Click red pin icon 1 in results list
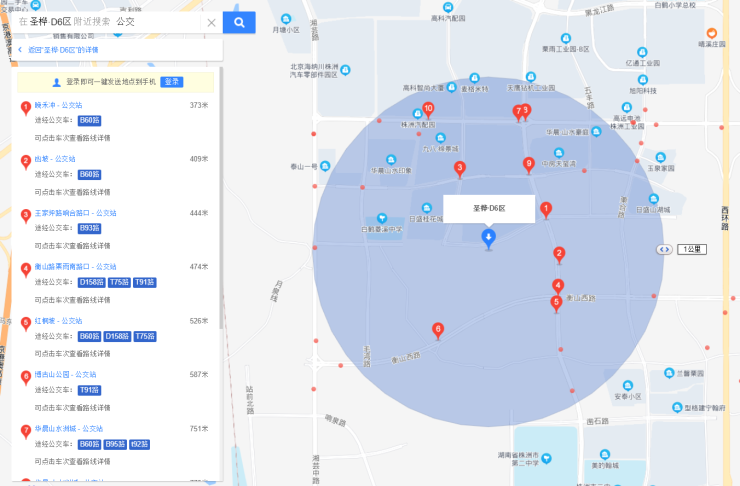This screenshot has height=486, width=740. pos(26,108)
